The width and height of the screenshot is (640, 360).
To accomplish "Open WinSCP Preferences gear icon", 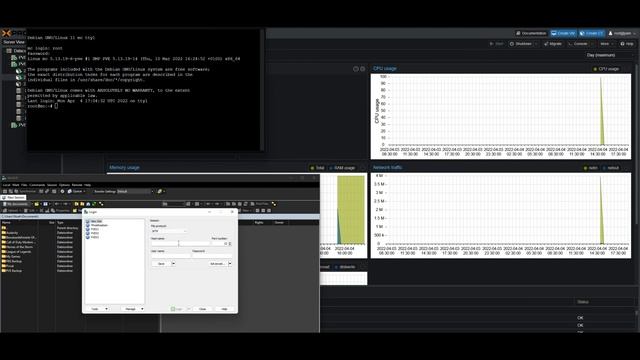I will tap(62, 191).
